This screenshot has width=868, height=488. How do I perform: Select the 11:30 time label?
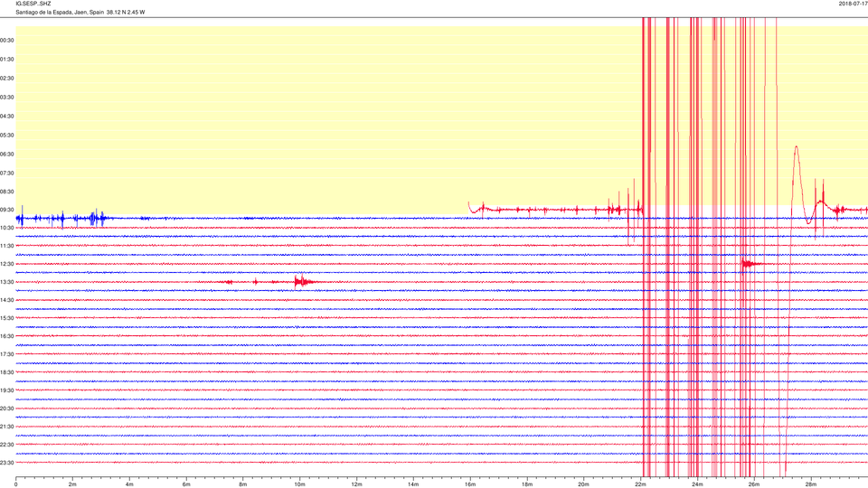pyautogui.click(x=7, y=246)
